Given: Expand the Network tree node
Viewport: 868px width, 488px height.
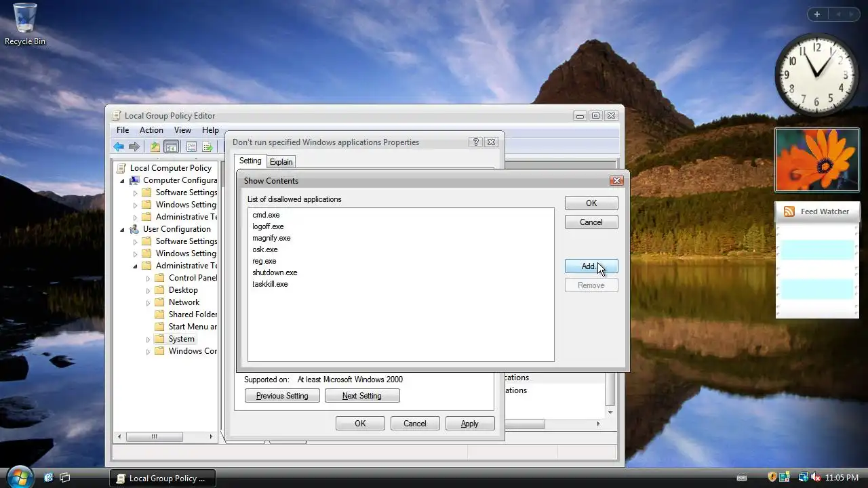Looking at the screenshot, I should [149, 303].
